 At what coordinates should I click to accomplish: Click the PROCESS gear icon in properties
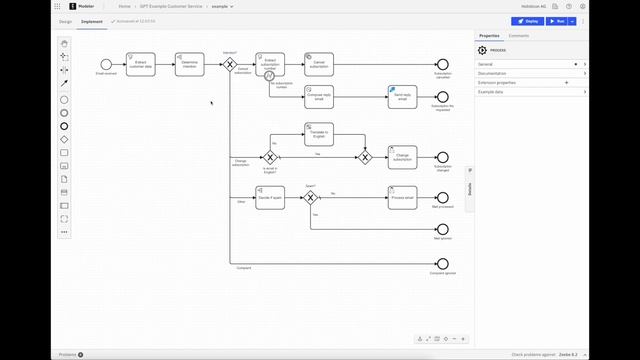(482, 50)
